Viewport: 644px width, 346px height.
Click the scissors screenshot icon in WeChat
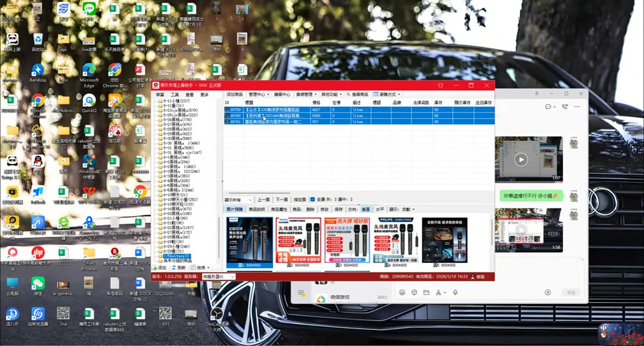(438, 292)
